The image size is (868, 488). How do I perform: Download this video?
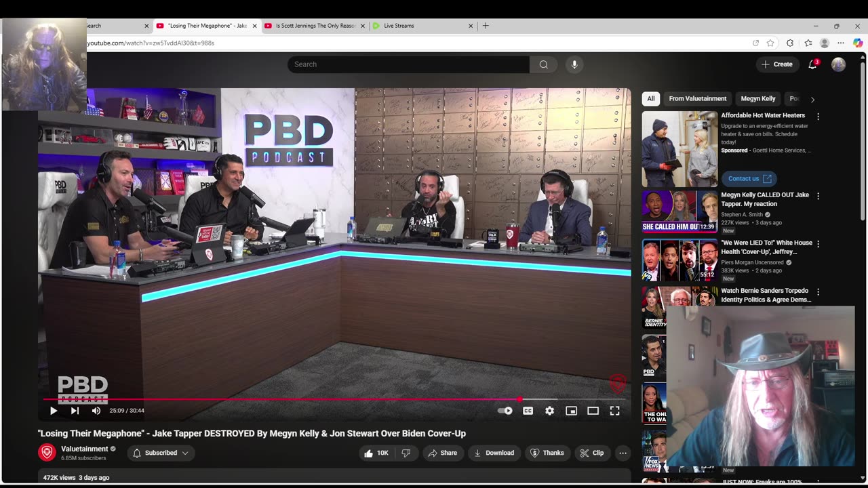pos(494,453)
